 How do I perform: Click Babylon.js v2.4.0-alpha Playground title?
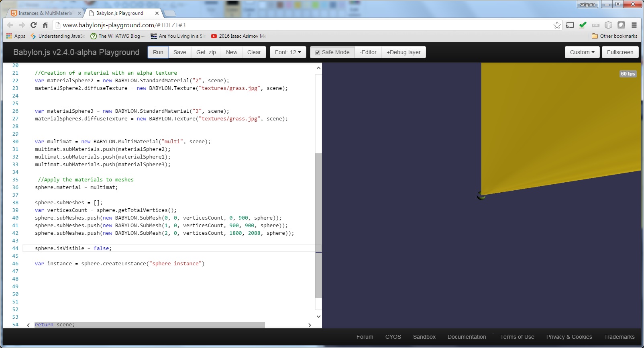pyautogui.click(x=76, y=52)
